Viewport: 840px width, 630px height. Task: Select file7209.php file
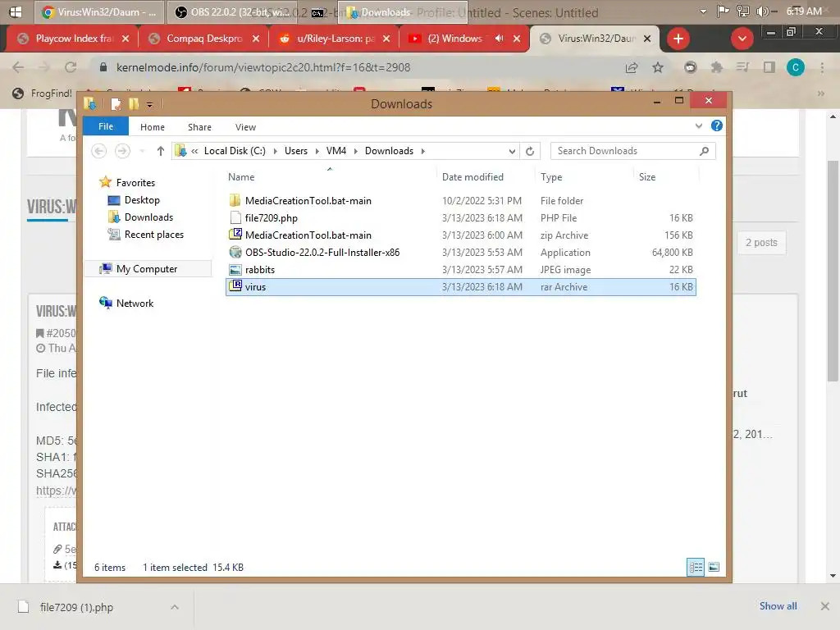[x=461, y=217]
